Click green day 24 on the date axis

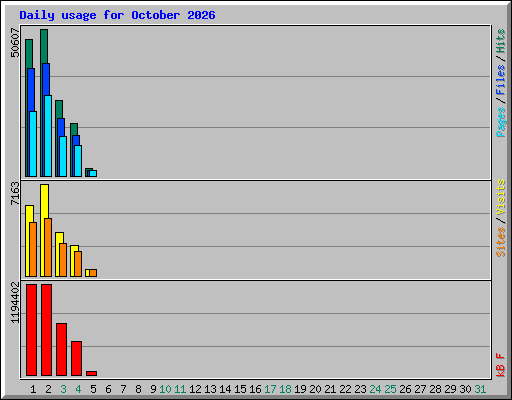375,389
